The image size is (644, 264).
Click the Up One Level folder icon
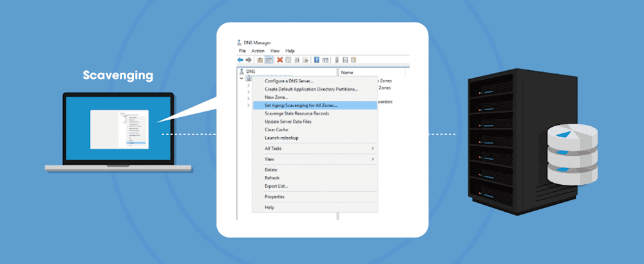click(260, 60)
